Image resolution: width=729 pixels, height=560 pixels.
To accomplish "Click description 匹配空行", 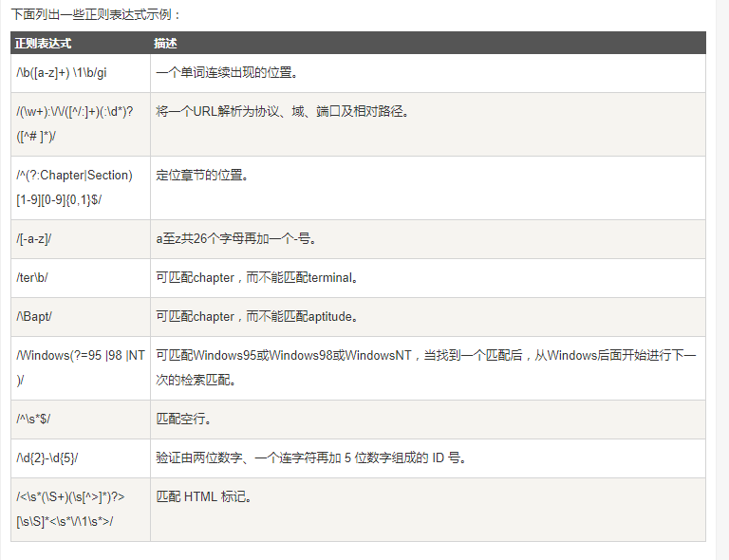I will click(184, 420).
